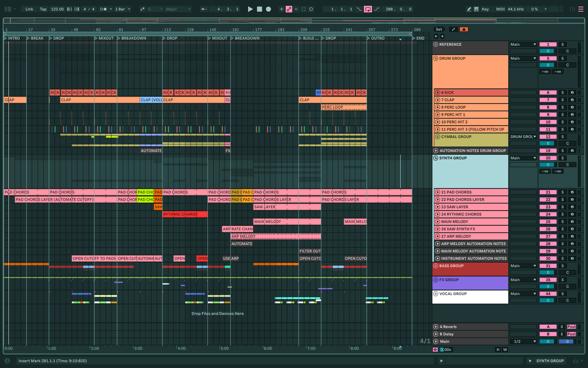Click the info icon in the status bar
588x368 pixels.
coord(7,361)
